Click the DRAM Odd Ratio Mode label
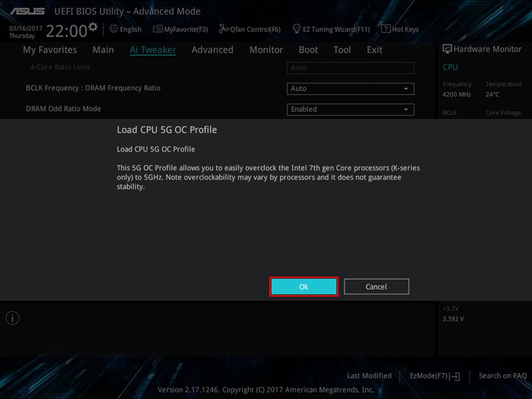532x399 pixels. coord(63,108)
